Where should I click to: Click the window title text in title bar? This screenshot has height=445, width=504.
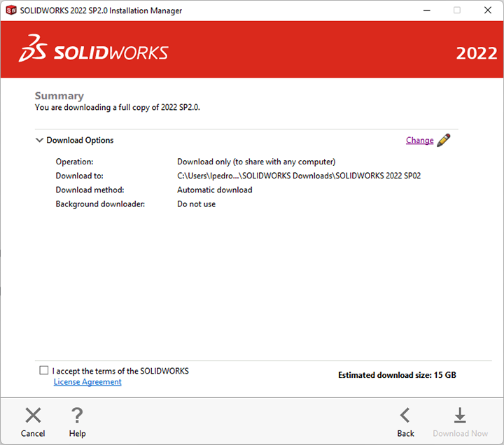pyautogui.click(x=101, y=10)
